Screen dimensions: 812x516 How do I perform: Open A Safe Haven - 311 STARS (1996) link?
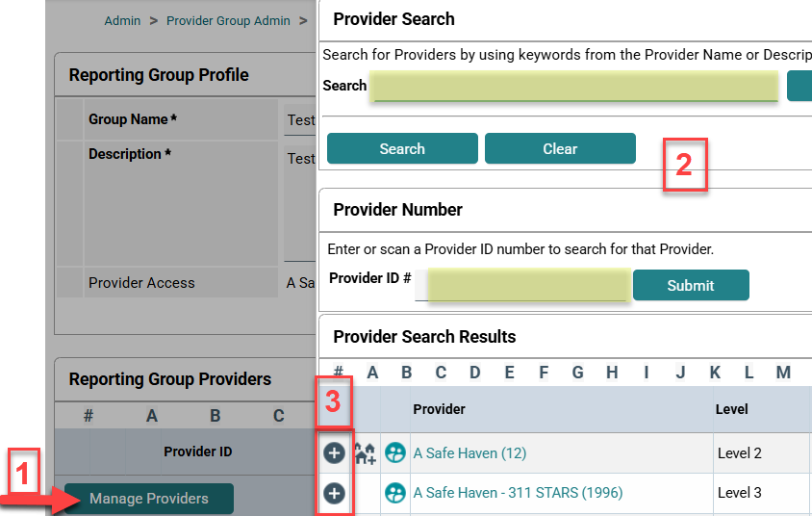coord(518,493)
